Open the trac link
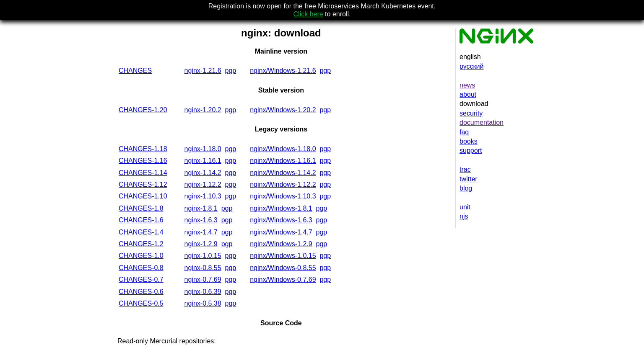Viewport: 644px width, 345px height. [465, 170]
